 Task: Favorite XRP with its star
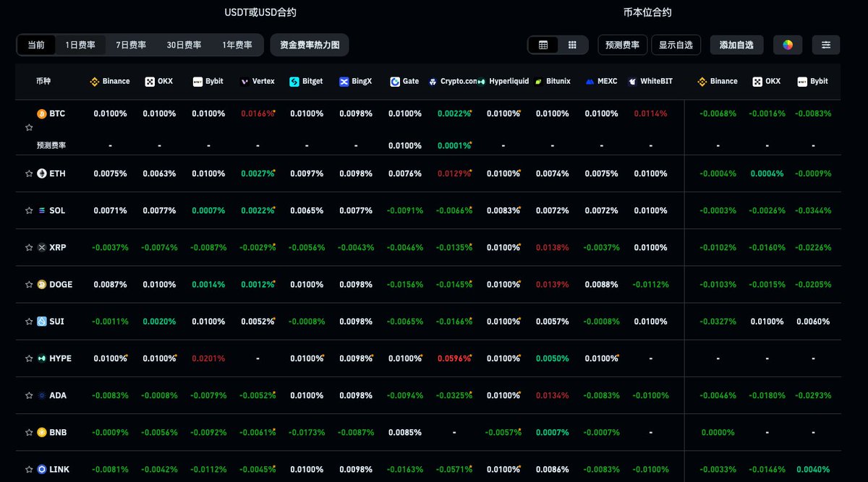[x=29, y=247]
